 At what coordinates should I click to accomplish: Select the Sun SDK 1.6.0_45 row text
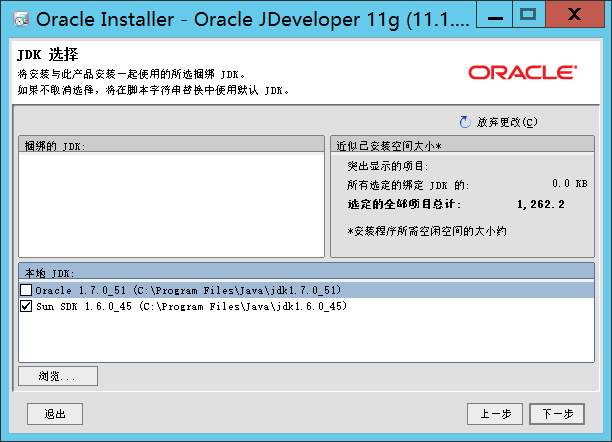pos(191,306)
